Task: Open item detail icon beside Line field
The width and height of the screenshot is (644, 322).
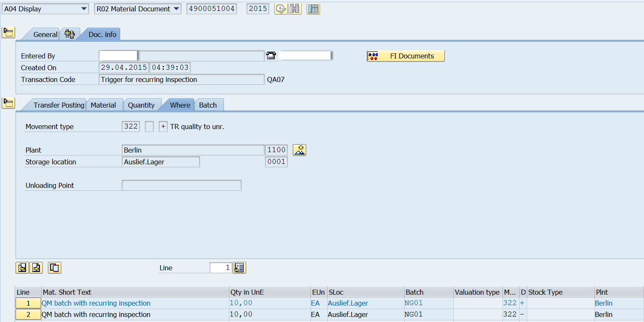Action: point(239,268)
